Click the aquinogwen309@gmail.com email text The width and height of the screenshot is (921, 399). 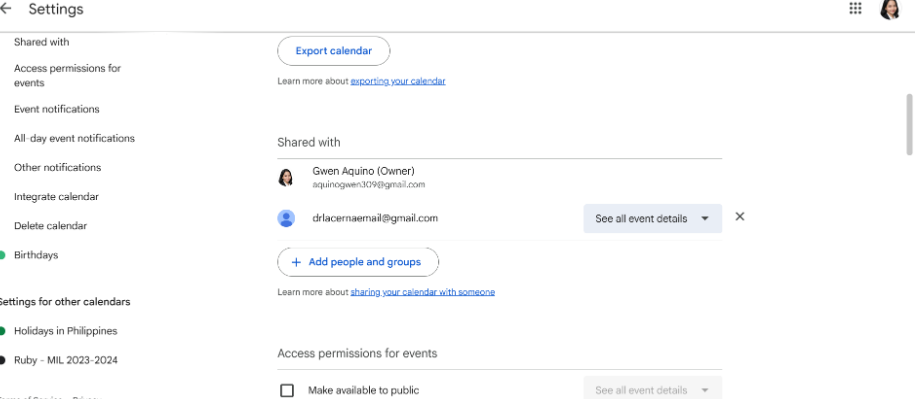click(368, 185)
